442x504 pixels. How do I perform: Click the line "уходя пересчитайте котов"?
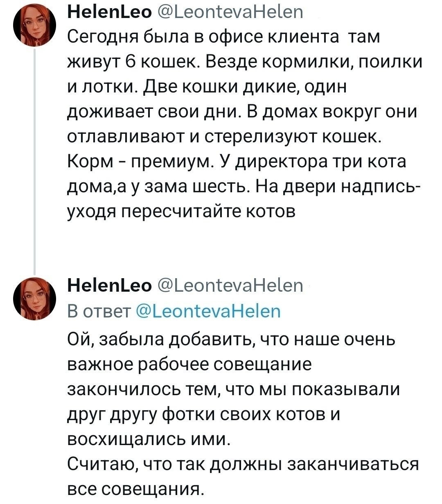click(180, 212)
